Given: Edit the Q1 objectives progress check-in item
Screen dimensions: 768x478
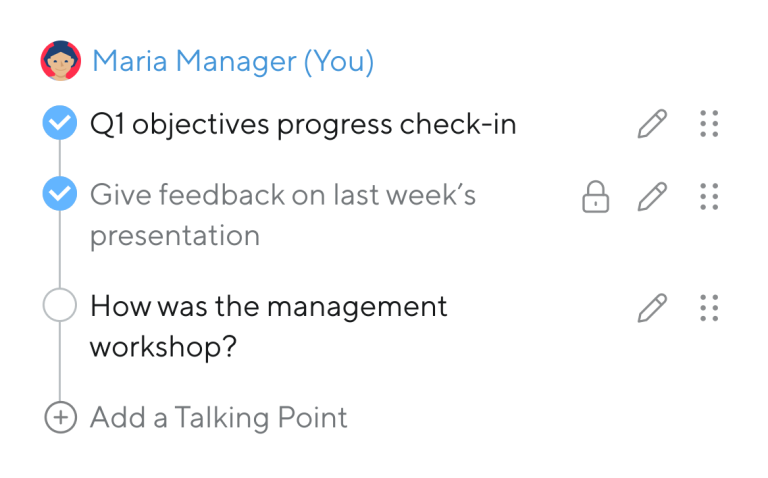Looking at the screenshot, I should (x=652, y=123).
